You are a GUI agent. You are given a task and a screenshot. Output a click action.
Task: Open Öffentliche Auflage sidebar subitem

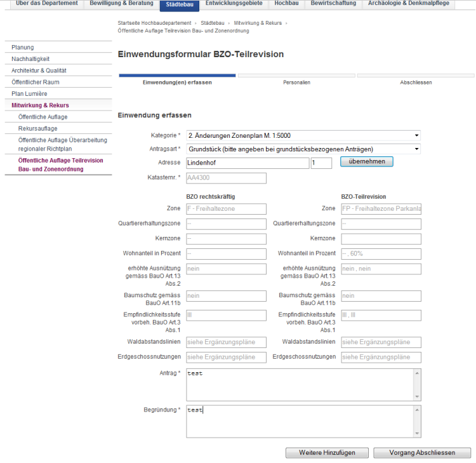point(58,117)
